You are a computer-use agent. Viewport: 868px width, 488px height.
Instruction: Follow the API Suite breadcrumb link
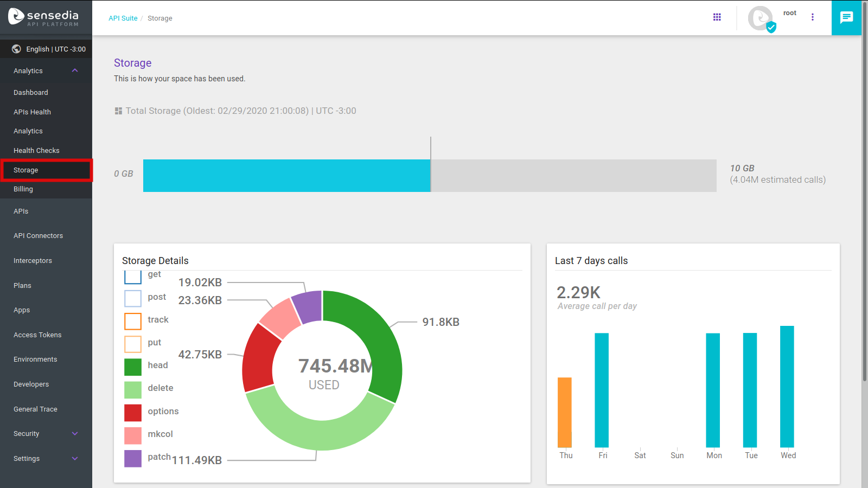pyautogui.click(x=123, y=18)
